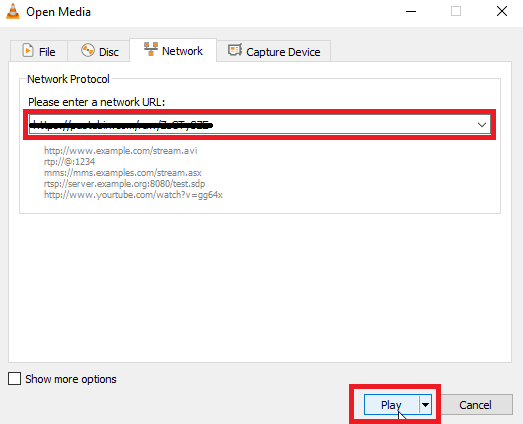Click example text 'http://www.example.com/stream.avi'
Image resolution: width=523 pixels, height=424 pixels.
(120, 151)
